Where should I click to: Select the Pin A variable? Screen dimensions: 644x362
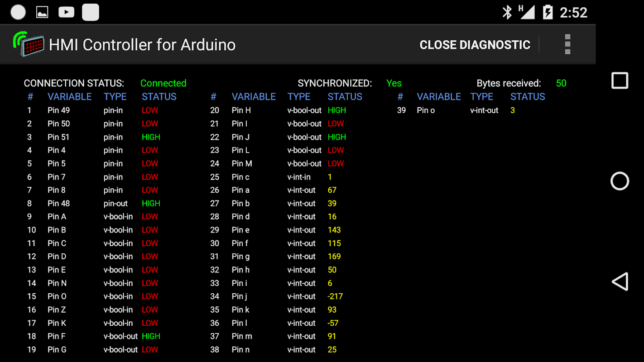pyautogui.click(x=57, y=217)
